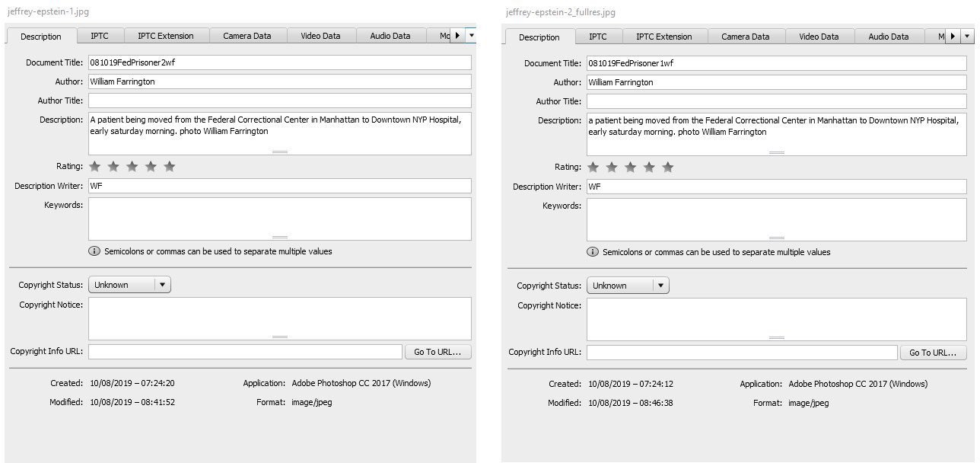Grab Keywords box resize handle, right panel
The image size is (980, 463).
click(777, 238)
